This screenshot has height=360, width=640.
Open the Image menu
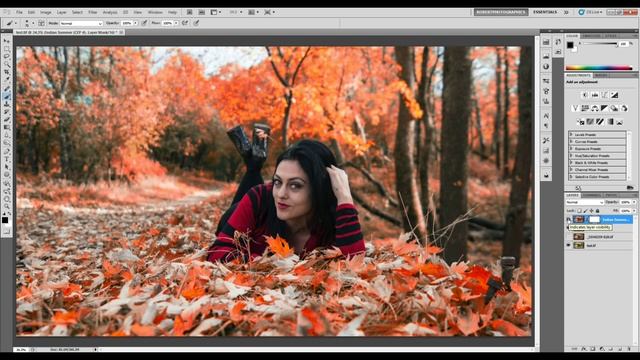(x=46, y=13)
